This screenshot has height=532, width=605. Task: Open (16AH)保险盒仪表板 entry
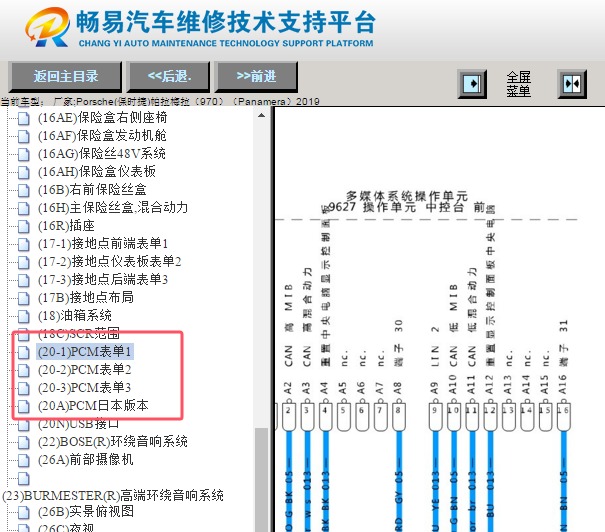tap(97, 171)
